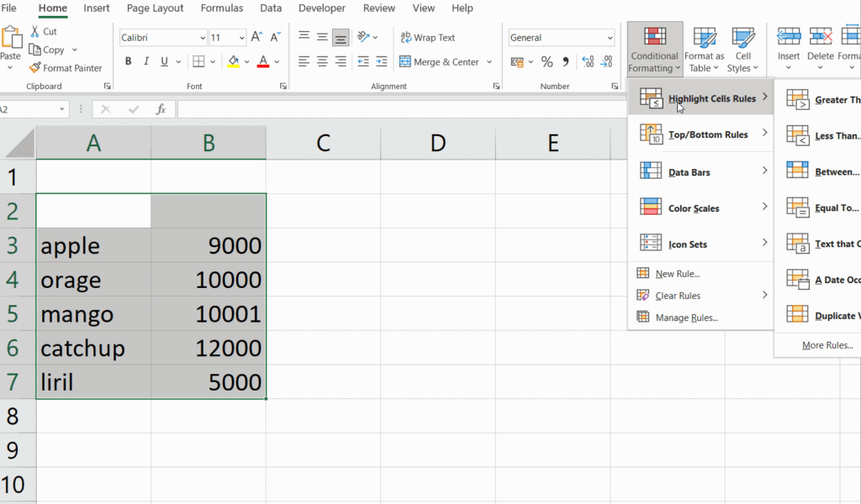The image size is (861, 504).
Task: Click the Cut scissors icon
Action: click(36, 31)
